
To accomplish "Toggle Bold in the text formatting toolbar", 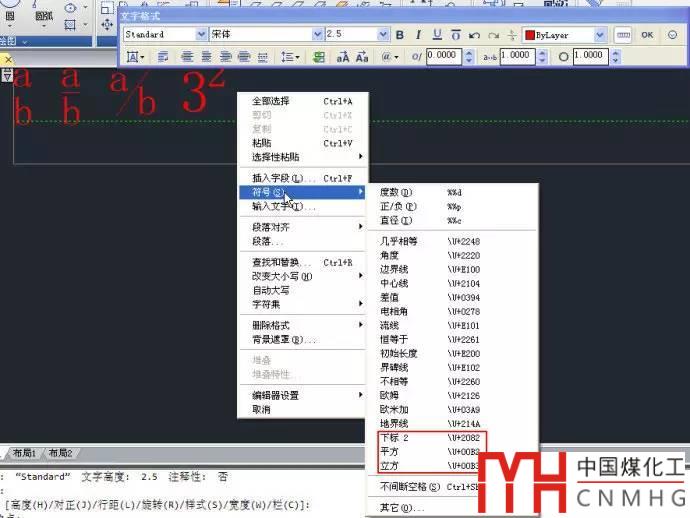I will pyautogui.click(x=400, y=35).
